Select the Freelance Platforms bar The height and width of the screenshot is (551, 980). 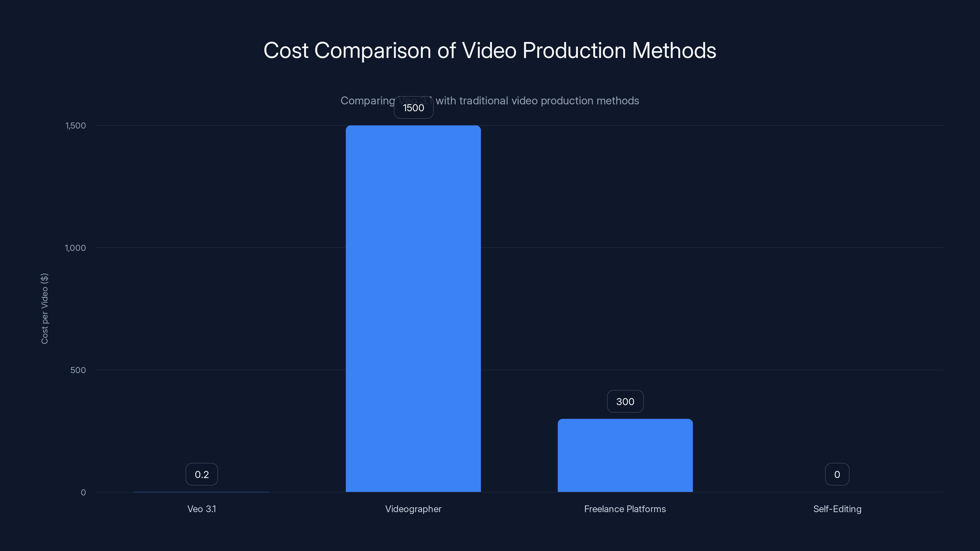tap(625, 456)
